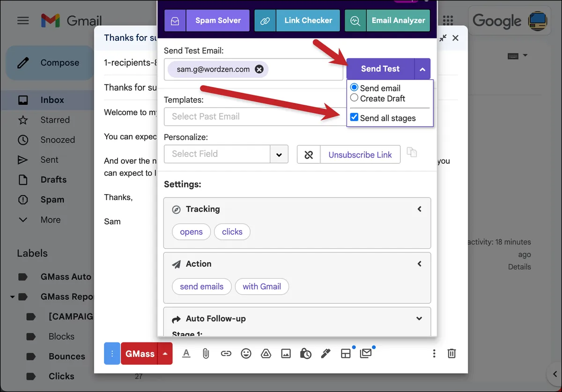Open the Bounces label
The height and width of the screenshot is (392, 562).
[x=67, y=356]
